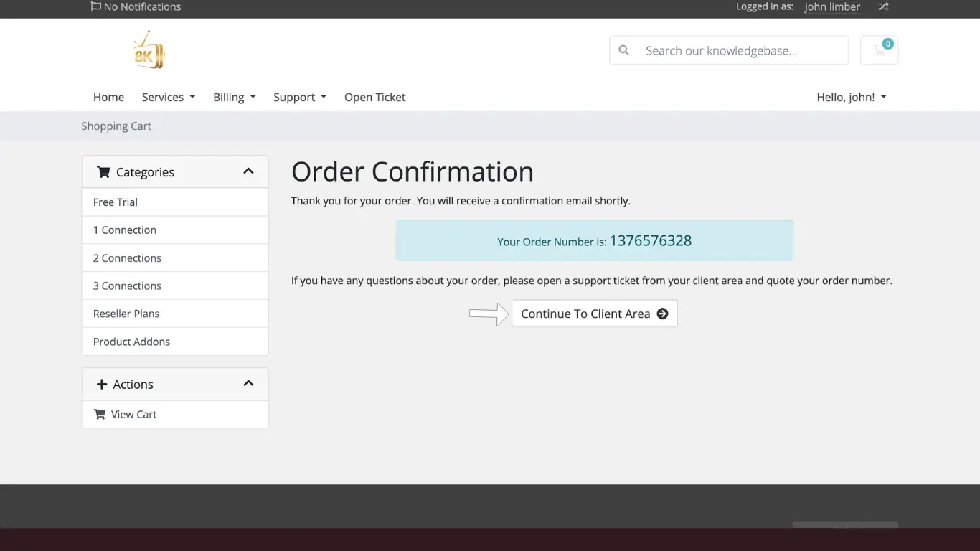Open the Hello, john! account dropdown
This screenshot has width=980, height=551.
click(852, 97)
